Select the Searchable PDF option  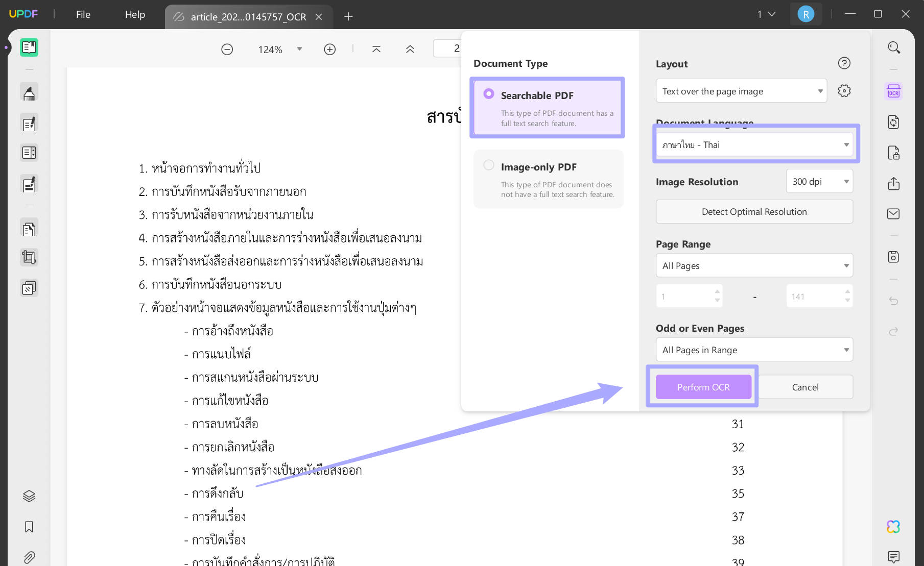click(547, 107)
